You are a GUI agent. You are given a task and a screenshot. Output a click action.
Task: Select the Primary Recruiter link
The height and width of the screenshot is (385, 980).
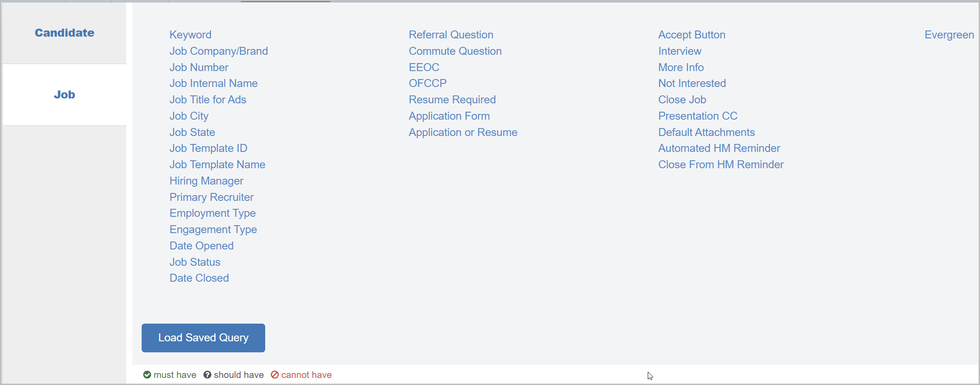212,197
